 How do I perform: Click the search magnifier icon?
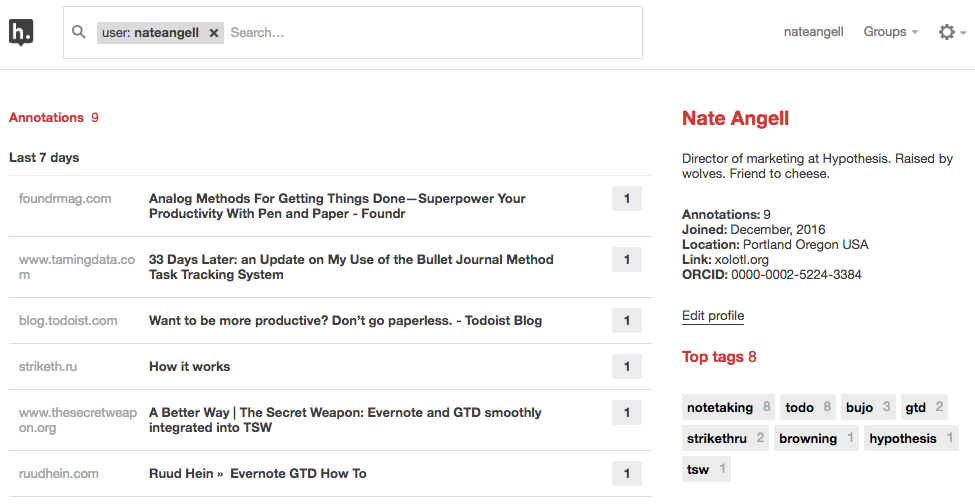pyautogui.click(x=78, y=32)
